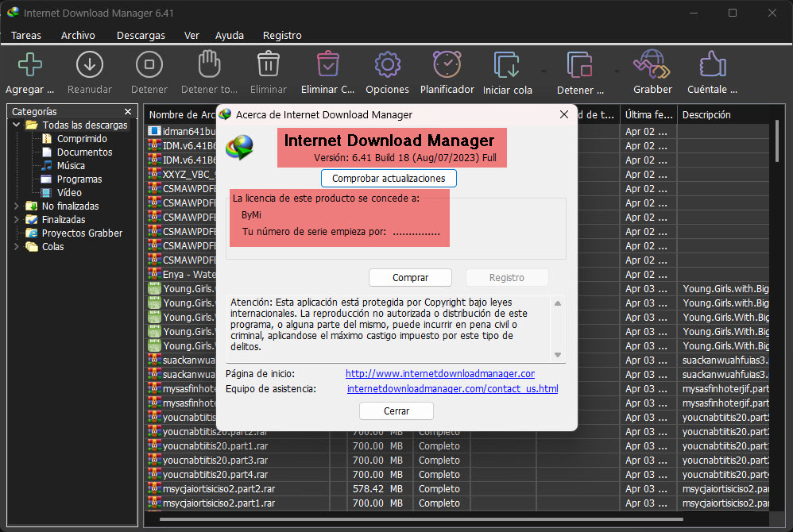This screenshot has height=532, width=793.
Task: Open the Ver menu
Action: 191,36
